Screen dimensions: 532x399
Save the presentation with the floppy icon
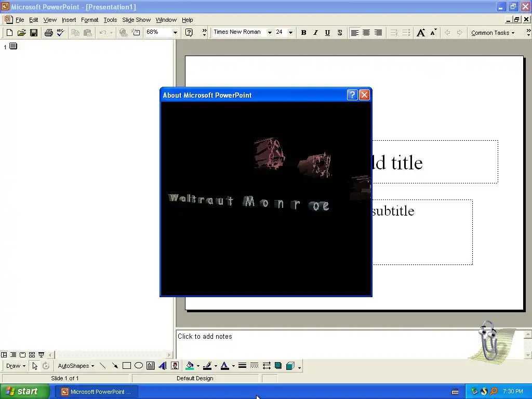(34, 33)
